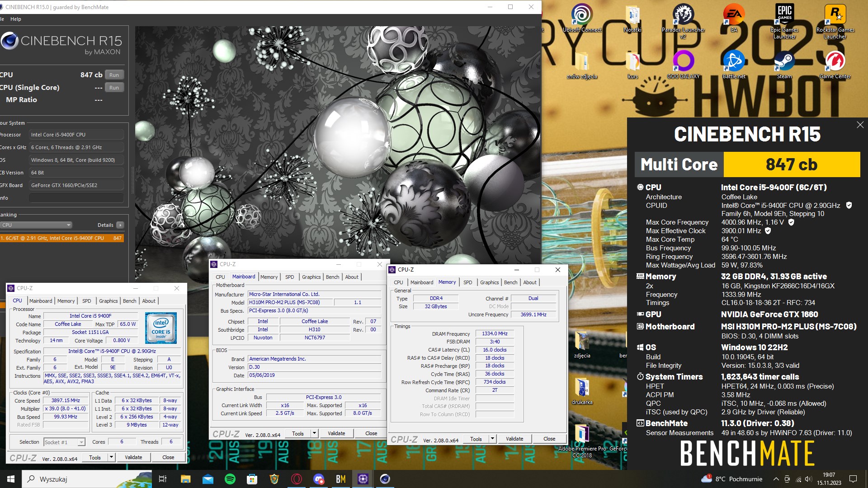Click Validate in CPU-Z Memory window
This screenshot has height=488, width=868.
coord(514,439)
